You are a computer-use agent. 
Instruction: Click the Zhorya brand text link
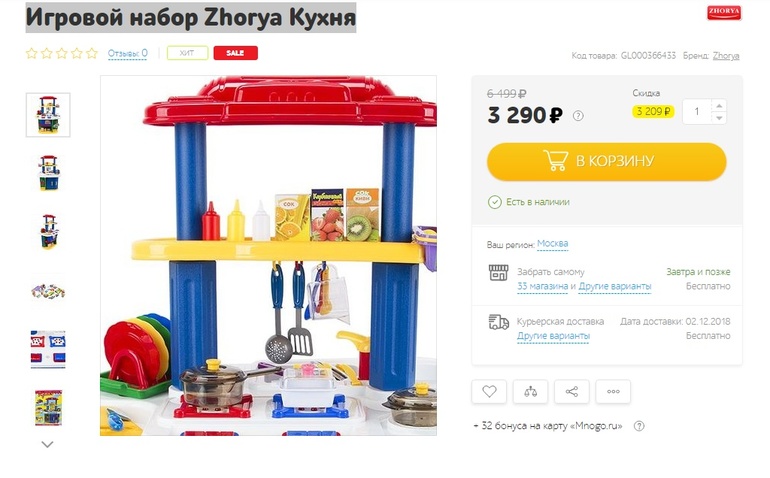[x=726, y=56]
